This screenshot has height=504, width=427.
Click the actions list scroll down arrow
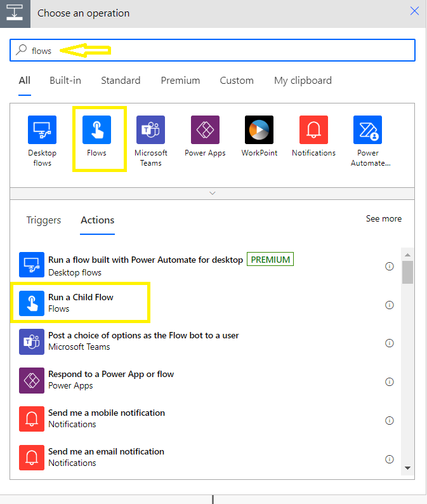(x=407, y=468)
